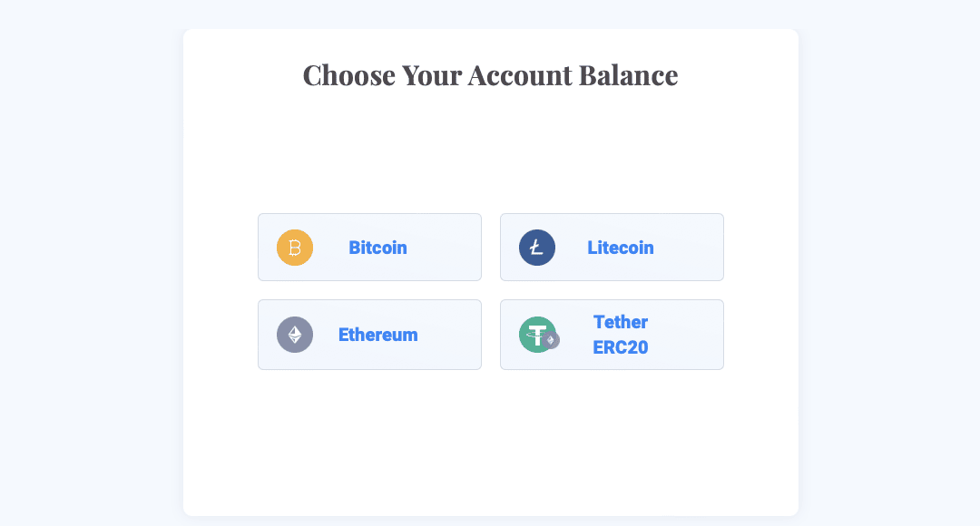Click the ERC20 text line
Viewport: 980px width, 526px height.
621,347
